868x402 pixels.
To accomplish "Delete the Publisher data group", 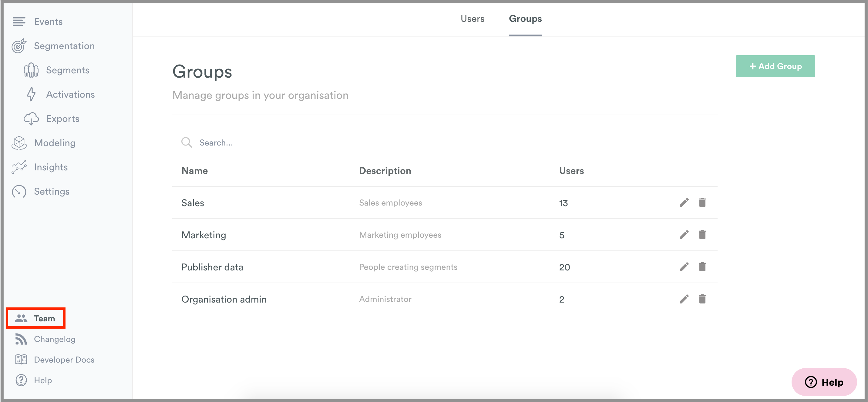I will click(x=702, y=267).
